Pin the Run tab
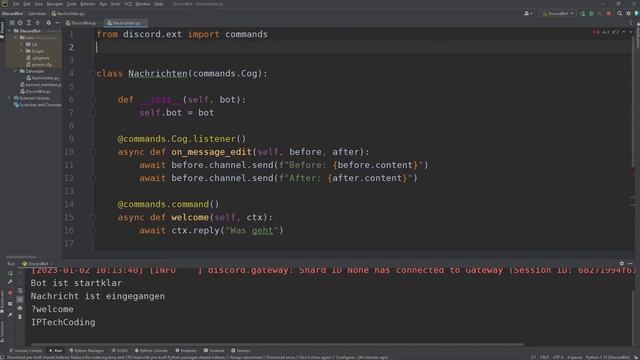The image size is (640, 360). pyautogui.click(x=10, y=315)
